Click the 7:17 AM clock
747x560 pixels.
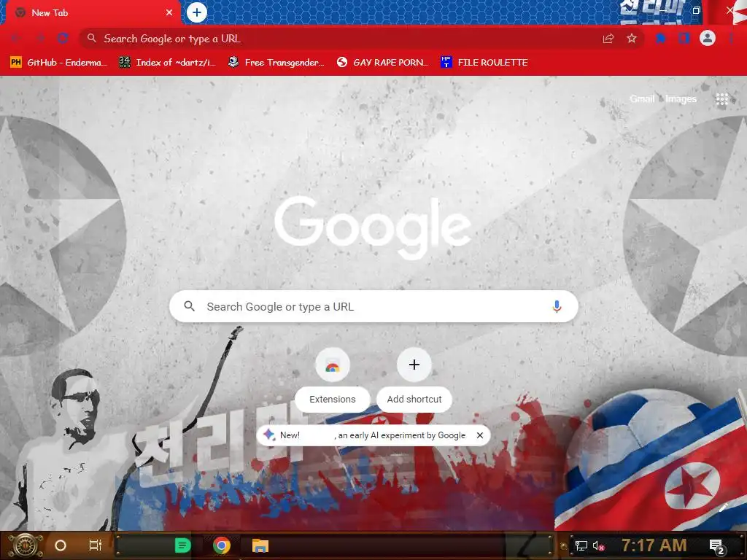click(654, 545)
